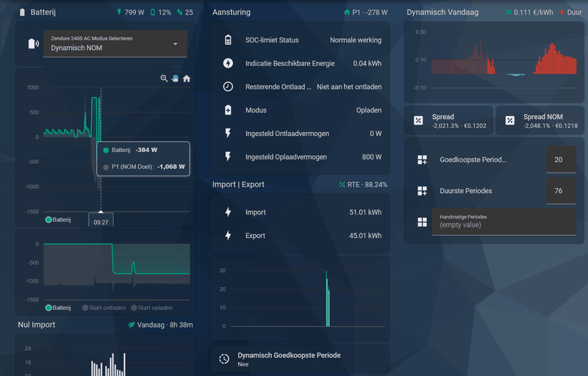Toggle Start ontladen series in legend
The width and height of the screenshot is (588, 376).
(104, 308)
